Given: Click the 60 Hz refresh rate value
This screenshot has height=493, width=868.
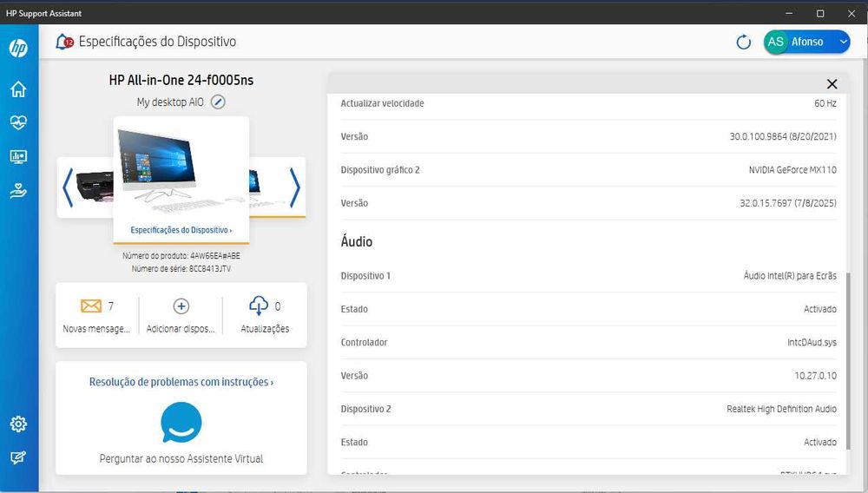Looking at the screenshot, I should [825, 103].
